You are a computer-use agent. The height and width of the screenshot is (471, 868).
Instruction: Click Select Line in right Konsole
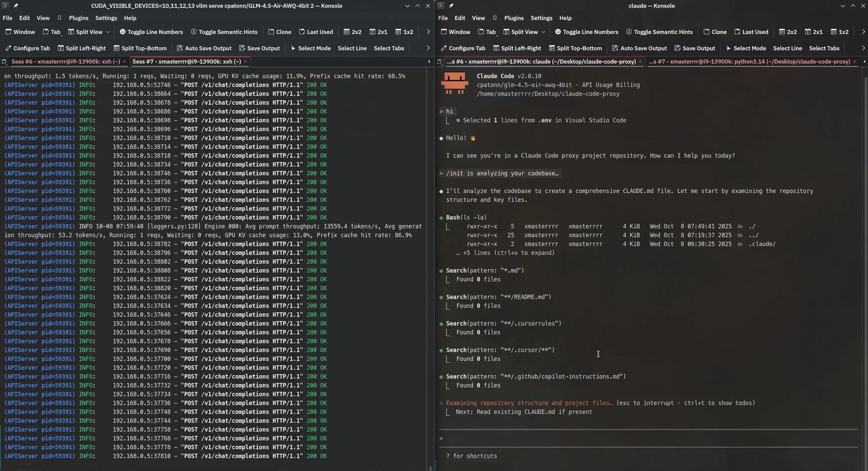click(x=788, y=48)
